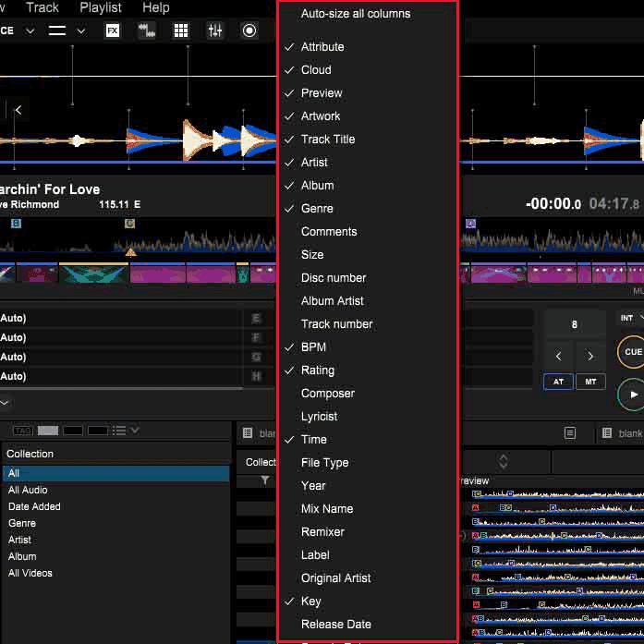Open Album category in Collection

click(115, 556)
